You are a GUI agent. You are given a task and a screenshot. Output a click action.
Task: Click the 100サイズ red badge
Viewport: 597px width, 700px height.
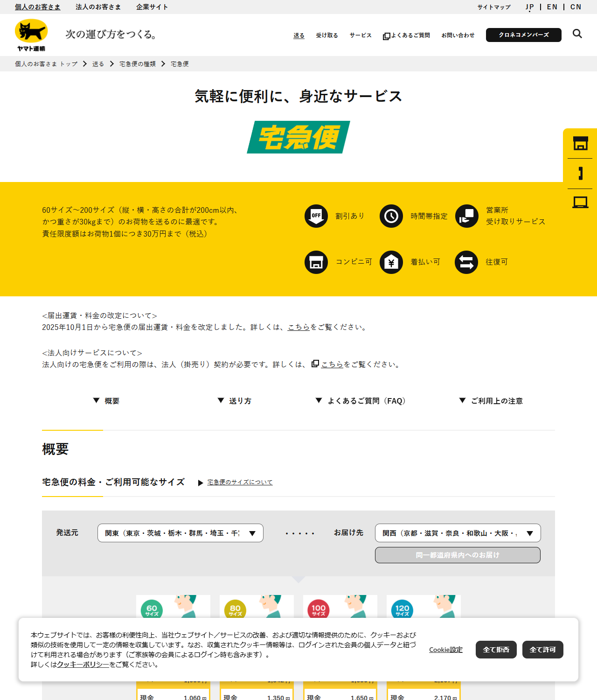click(319, 610)
